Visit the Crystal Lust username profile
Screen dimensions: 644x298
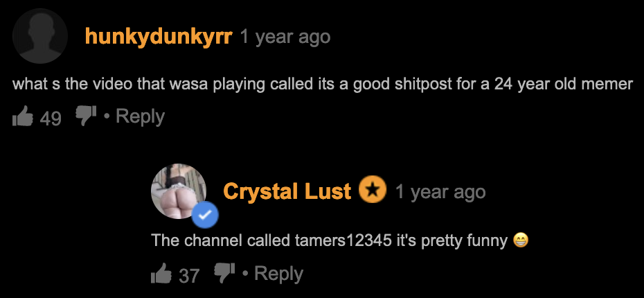click(x=287, y=191)
